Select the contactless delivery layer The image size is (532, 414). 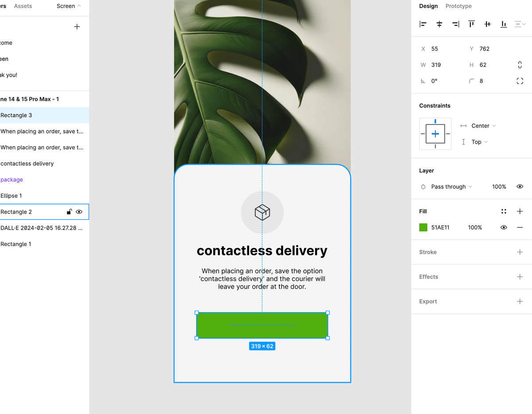click(44, 164)
